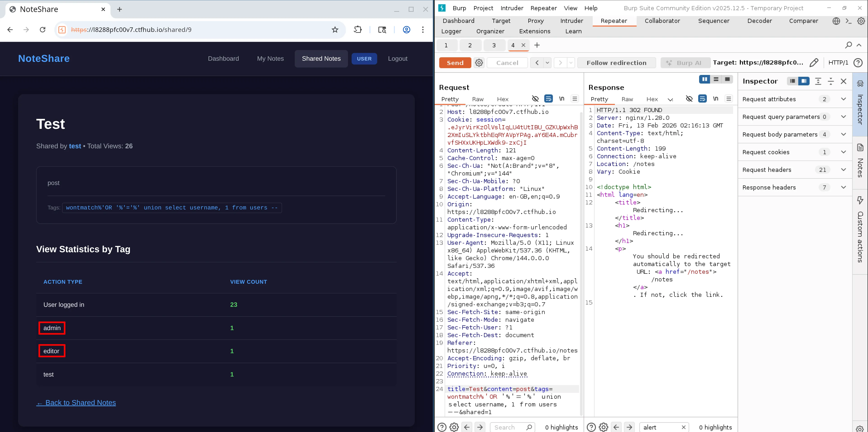Image resolution: width=868 pixels, height=432 pixels.
Task: Toggle hidden non-printable characters in the Request view
Action: [535, 98]
